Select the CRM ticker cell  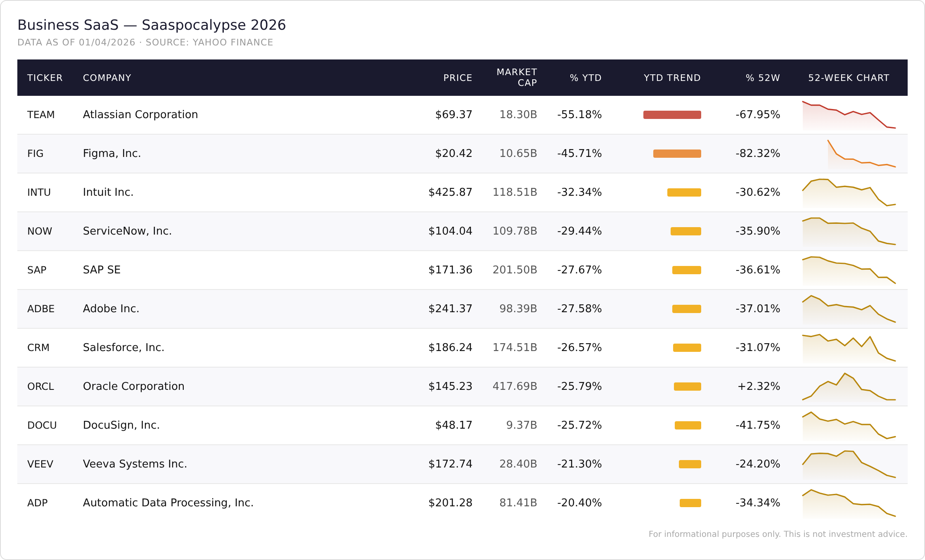pyautogui.click(x=38, y=347)
